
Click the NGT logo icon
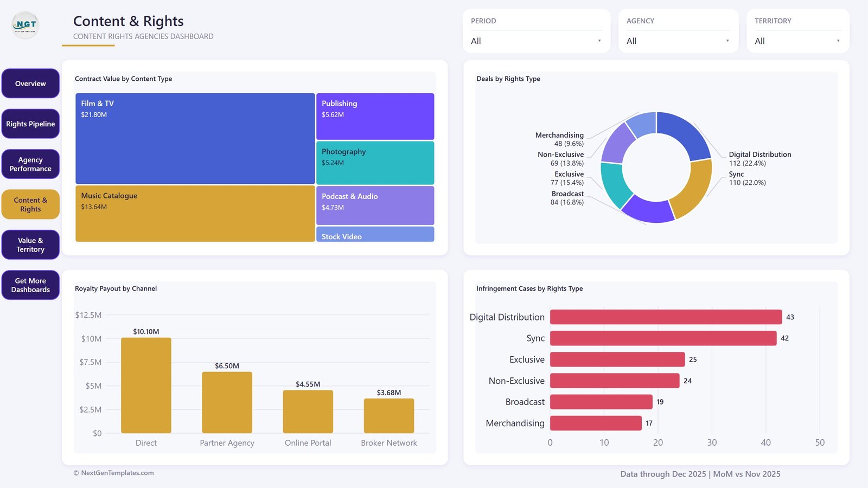coord(25,25)
